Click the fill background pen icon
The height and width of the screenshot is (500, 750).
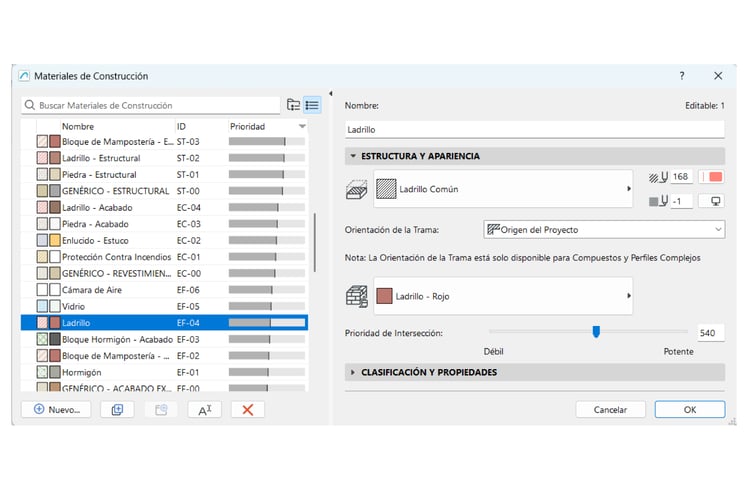click(x=659, y=201)
